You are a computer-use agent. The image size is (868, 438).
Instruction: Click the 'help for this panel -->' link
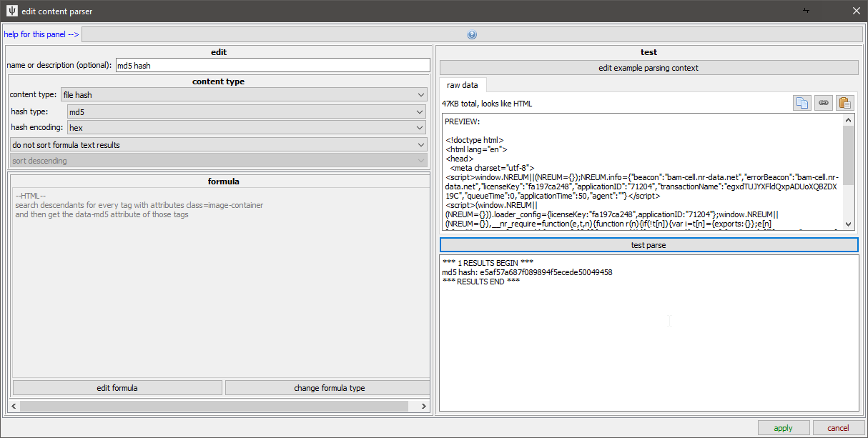41,34
